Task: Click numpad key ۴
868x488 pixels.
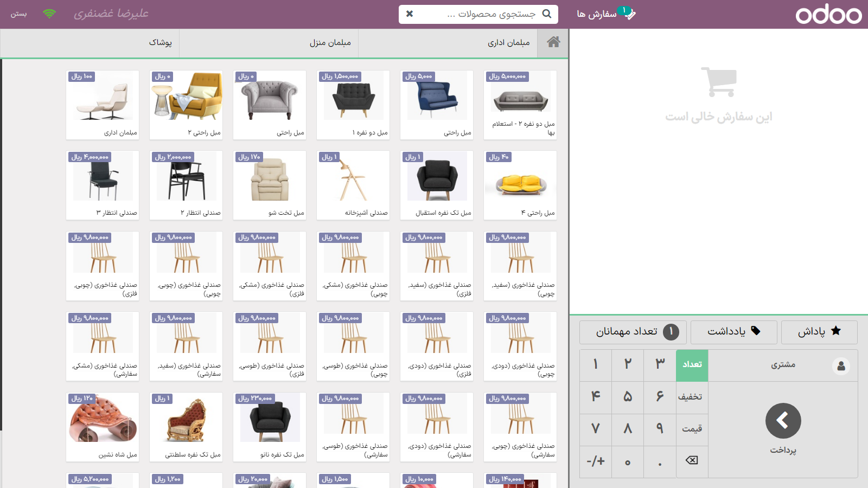Action: tap(596, 397)
